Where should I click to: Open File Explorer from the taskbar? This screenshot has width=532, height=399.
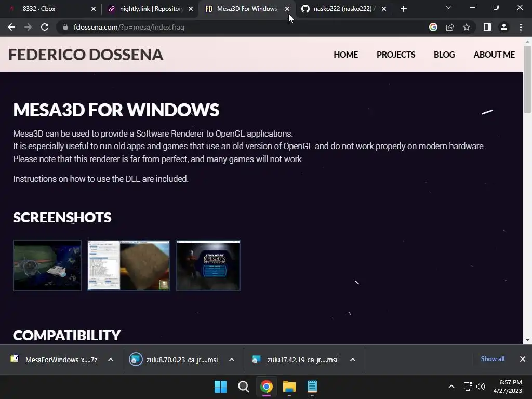pos(289,387)
